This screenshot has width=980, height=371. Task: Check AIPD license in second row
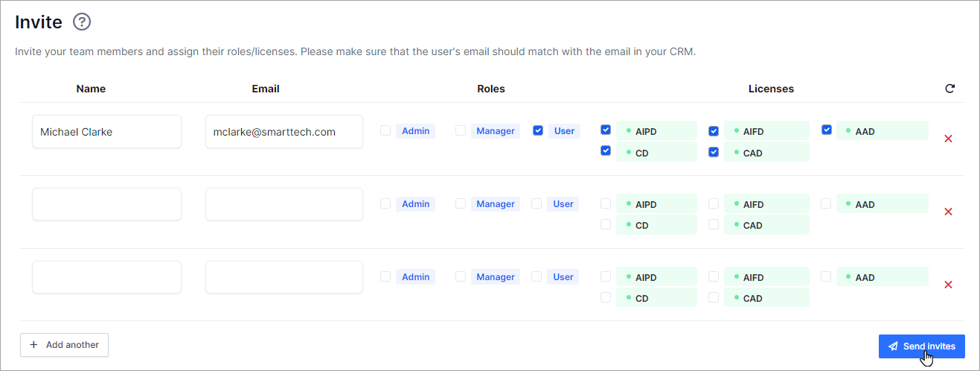click(606, 203)
